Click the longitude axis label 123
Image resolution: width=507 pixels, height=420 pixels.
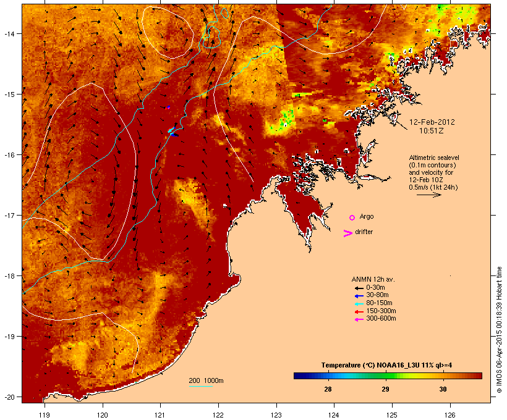click(x=276, y=415)
